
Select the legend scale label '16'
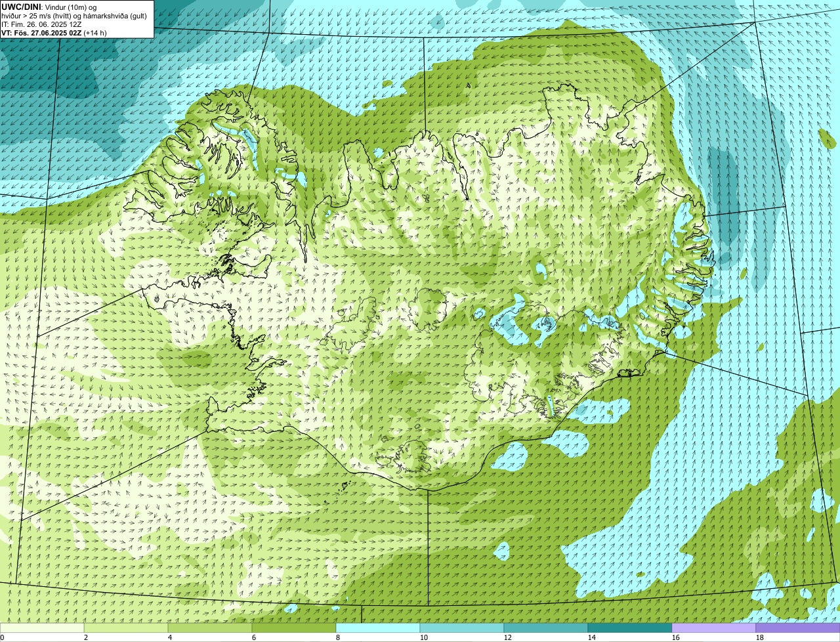(x=676, y=637)
